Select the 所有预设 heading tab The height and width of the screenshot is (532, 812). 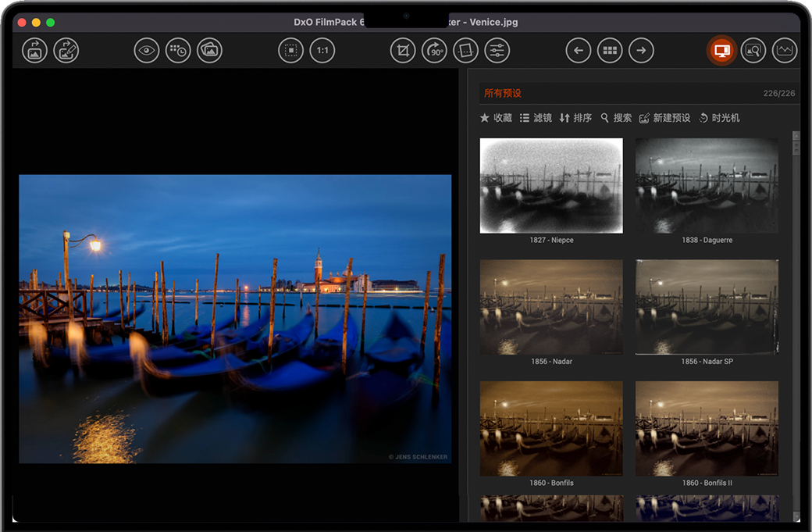503,93
